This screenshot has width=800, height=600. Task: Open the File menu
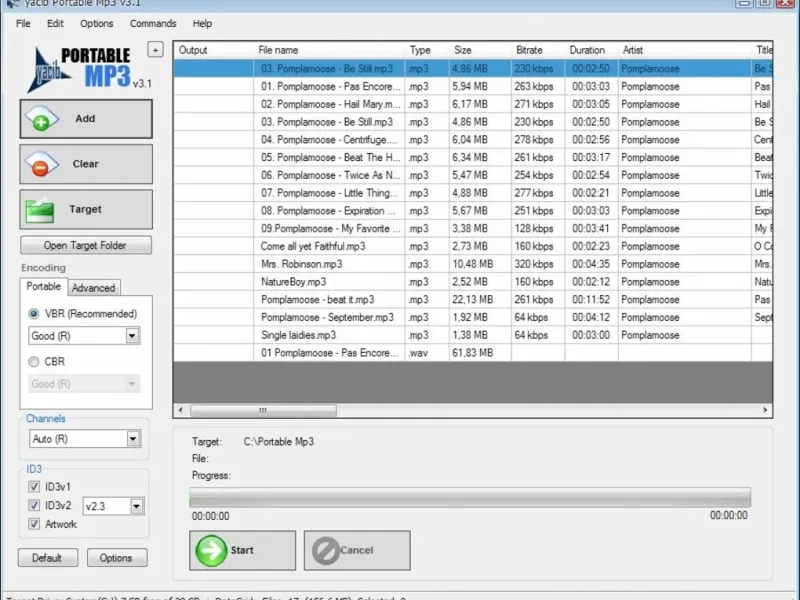[x=23, y=23]
